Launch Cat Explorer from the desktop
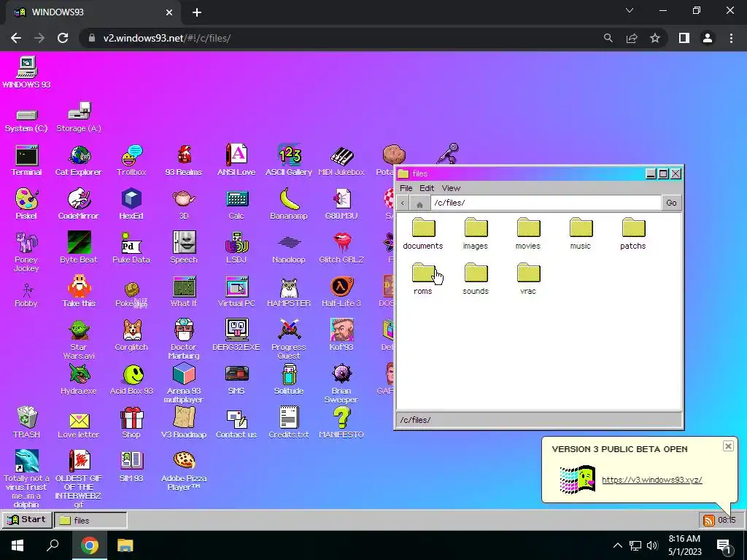This screenshot has height=560, width=747. tap(79, 160)
